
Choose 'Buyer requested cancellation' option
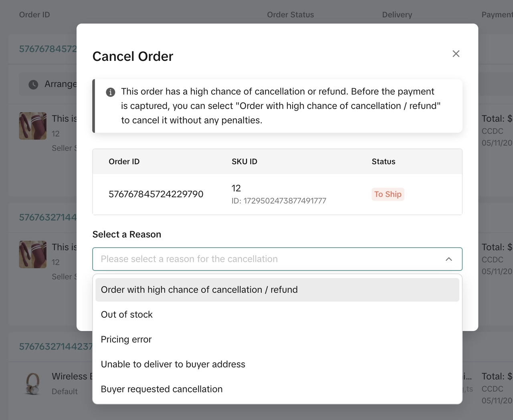pyautogui.click(x=162, y=389)
